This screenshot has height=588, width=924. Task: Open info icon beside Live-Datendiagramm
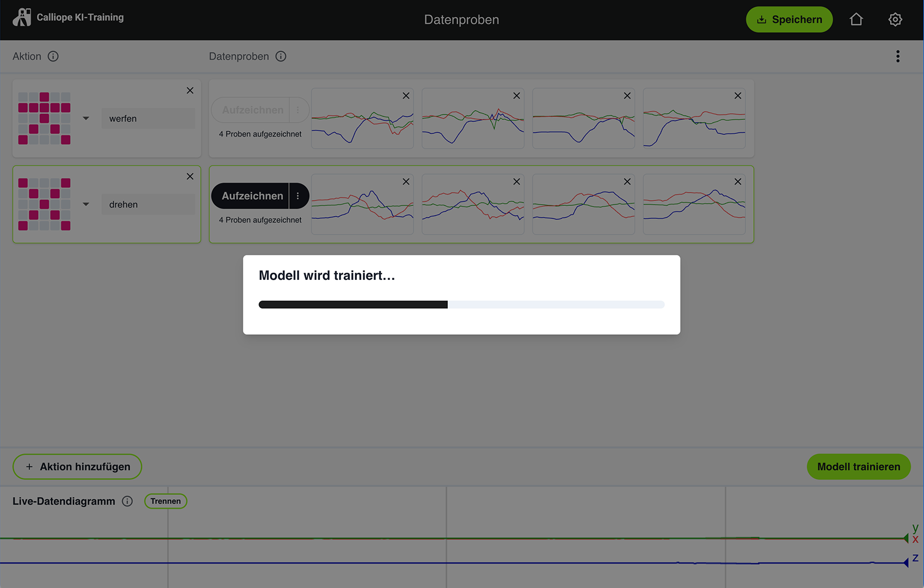tap(127, 501)
